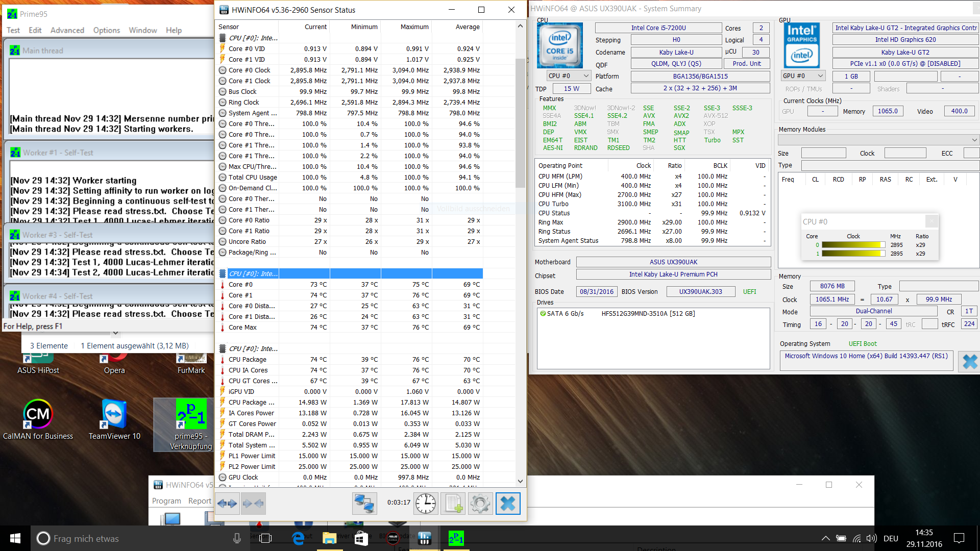Open the Advanced menu in Prime95
Viewport: 980px width, 551px height.
pos(67,30)
